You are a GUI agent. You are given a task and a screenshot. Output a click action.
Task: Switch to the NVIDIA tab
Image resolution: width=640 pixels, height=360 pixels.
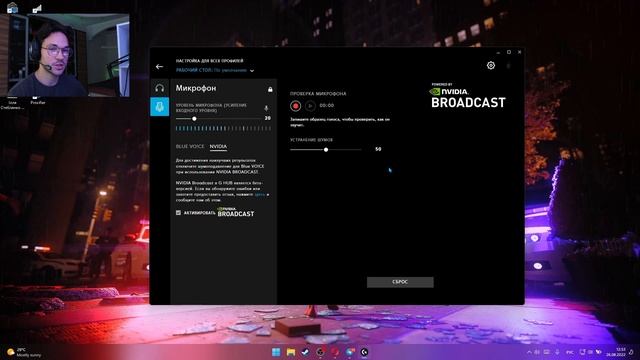[x=218, y=146]
